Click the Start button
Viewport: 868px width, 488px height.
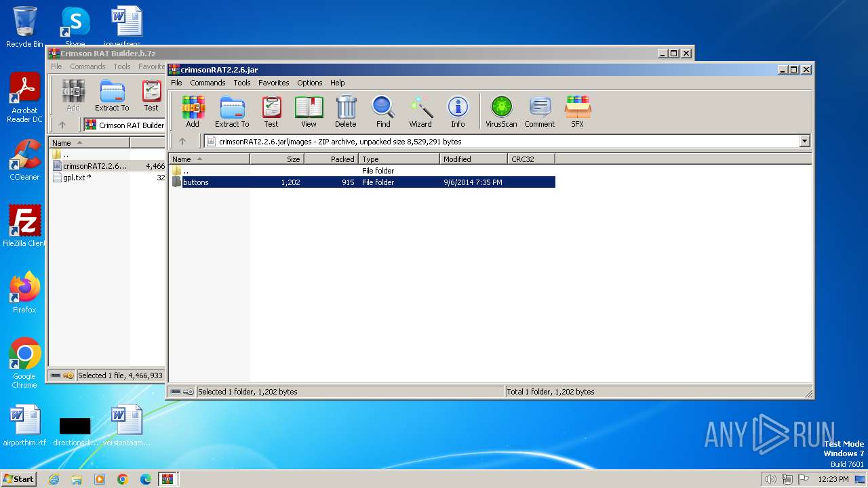19,479
